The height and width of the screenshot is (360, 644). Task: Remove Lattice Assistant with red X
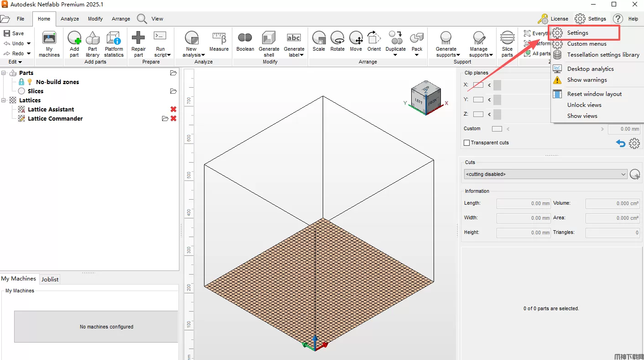(173, 109)
